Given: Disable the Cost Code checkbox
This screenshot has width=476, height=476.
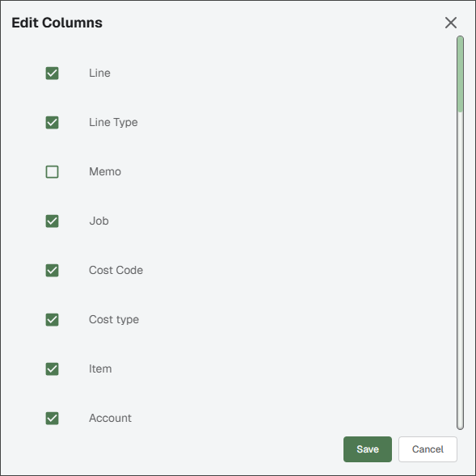Looking at the screenshot, I should 52,270.
